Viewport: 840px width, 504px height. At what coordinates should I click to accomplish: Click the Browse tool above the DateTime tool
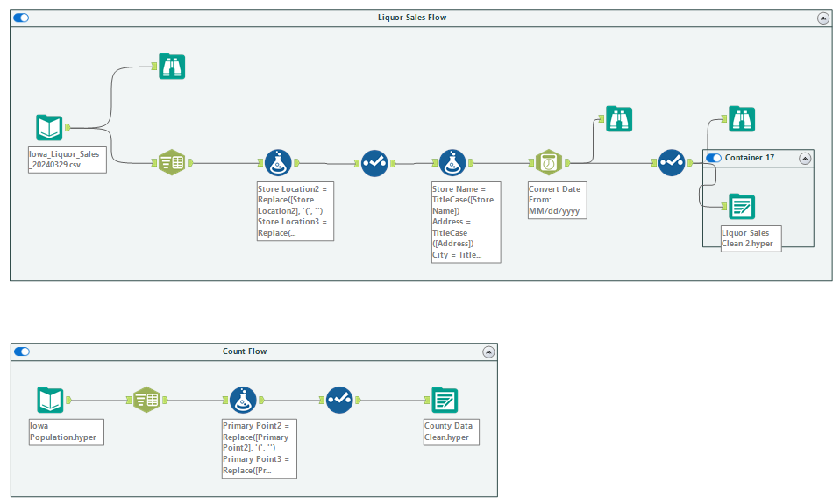[619, 119]
